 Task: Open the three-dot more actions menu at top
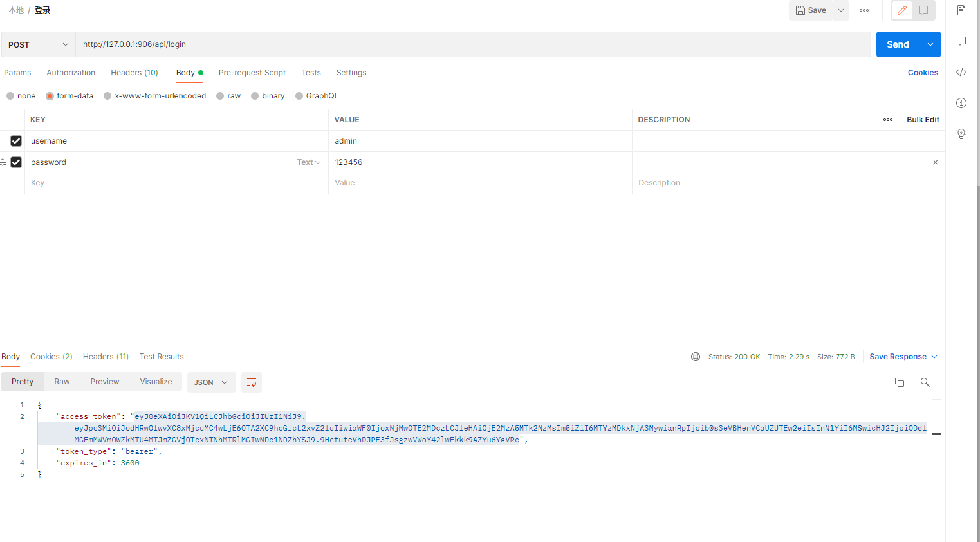click(x=864, y=10)
